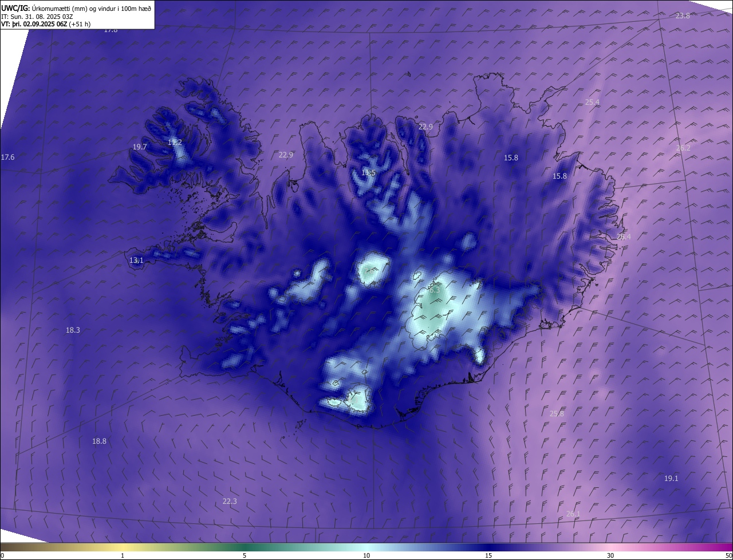Click the 18.3 value label
Screen dimensions: 733x560
tap(73, 330)
